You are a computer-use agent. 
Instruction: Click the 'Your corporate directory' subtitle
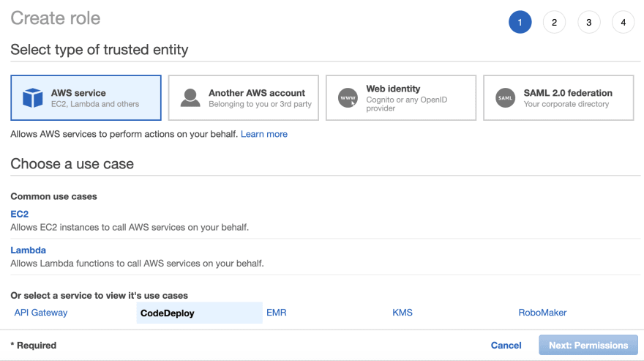566,104
